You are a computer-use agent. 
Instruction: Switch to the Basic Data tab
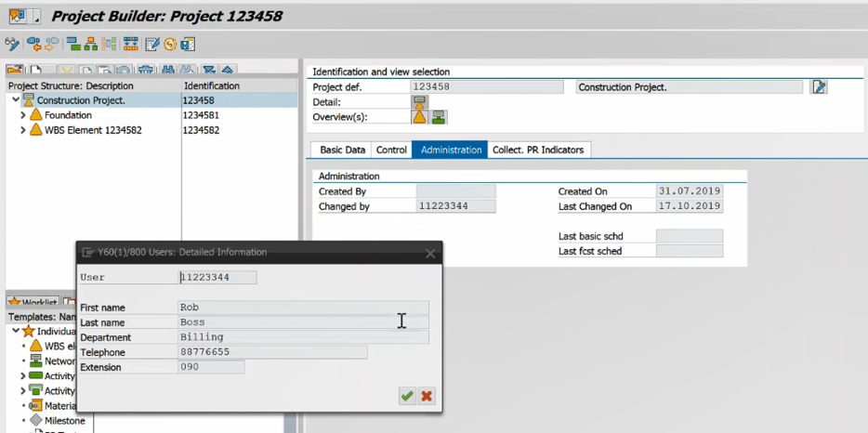[342, 150]
